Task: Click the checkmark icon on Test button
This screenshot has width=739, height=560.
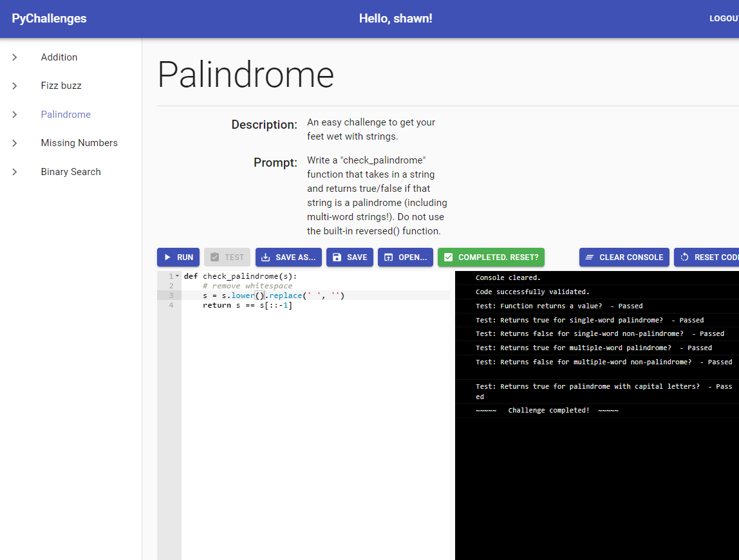Action: coord(215,257)
